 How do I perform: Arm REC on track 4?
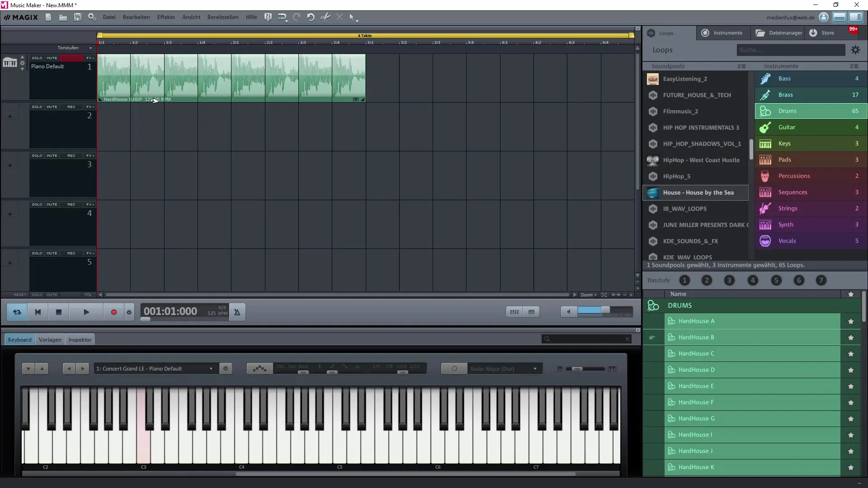coord(71,204)
